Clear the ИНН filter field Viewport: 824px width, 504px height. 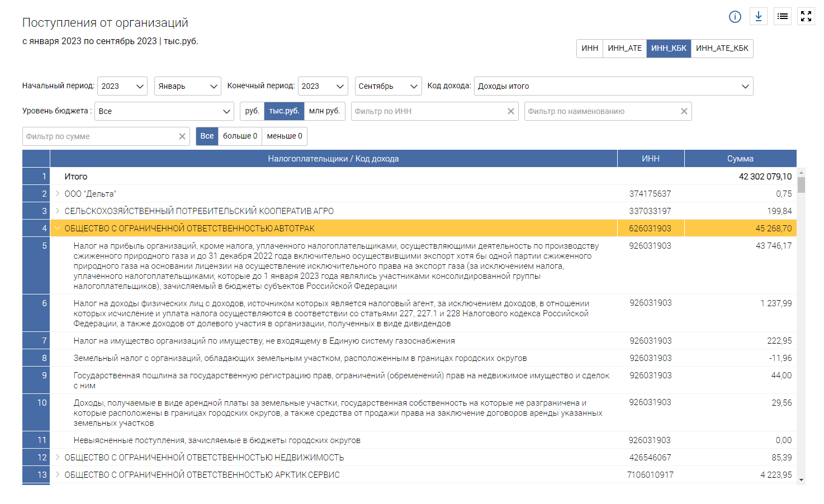pyautogui.click(x=510, y=111)
